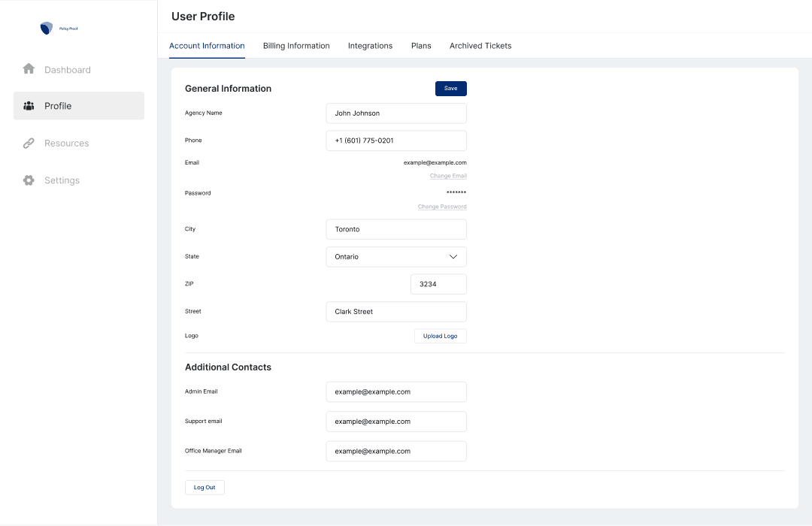Click the Upload Logo button
Viewport: 812px width, 526px height.
(440, 336)
